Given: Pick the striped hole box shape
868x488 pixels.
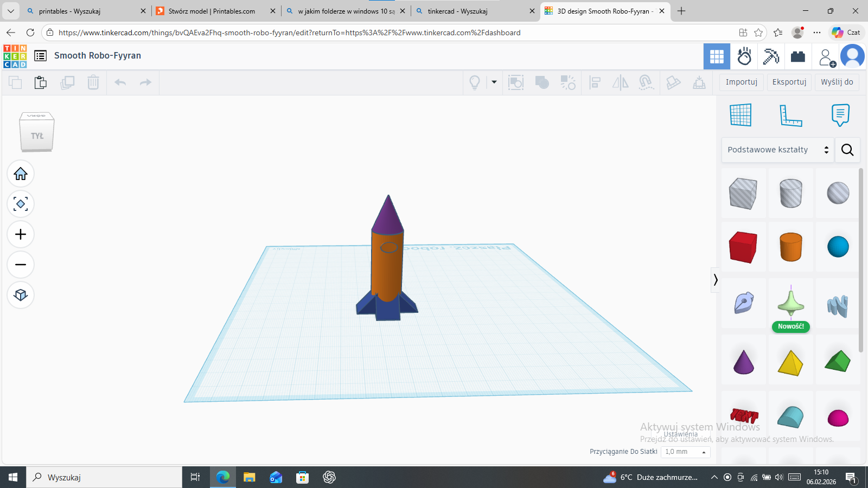Looking at the screenshot, I should (743, 194).
